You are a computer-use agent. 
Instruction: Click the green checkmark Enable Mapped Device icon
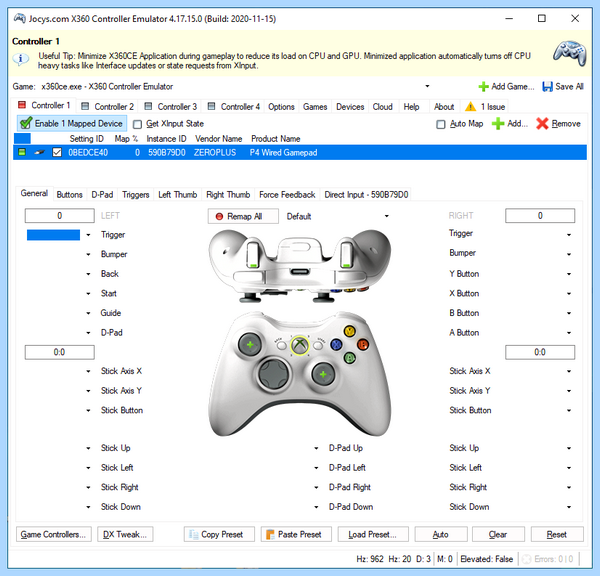tap(26, 124)
